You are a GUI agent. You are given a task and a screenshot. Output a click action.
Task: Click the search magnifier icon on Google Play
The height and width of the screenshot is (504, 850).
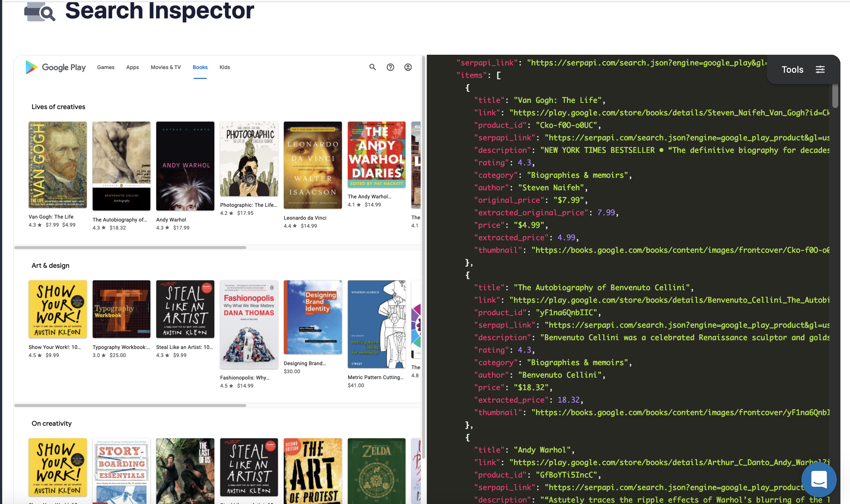coord(372,67)
